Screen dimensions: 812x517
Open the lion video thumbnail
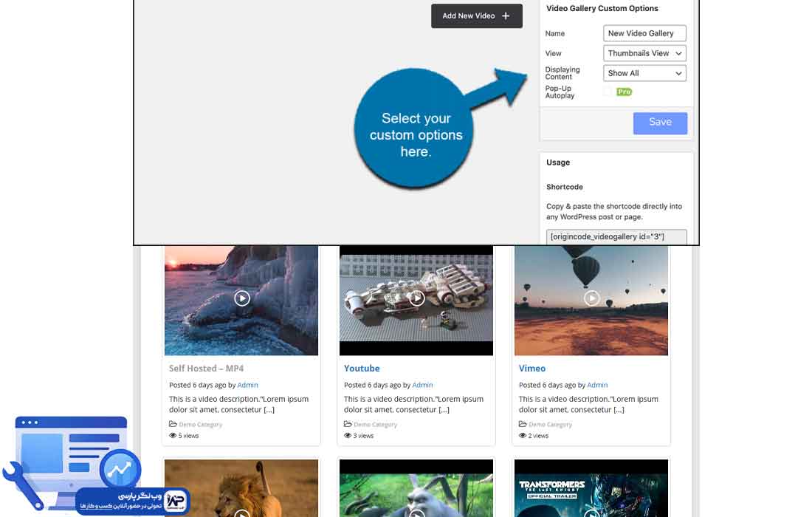241,487
